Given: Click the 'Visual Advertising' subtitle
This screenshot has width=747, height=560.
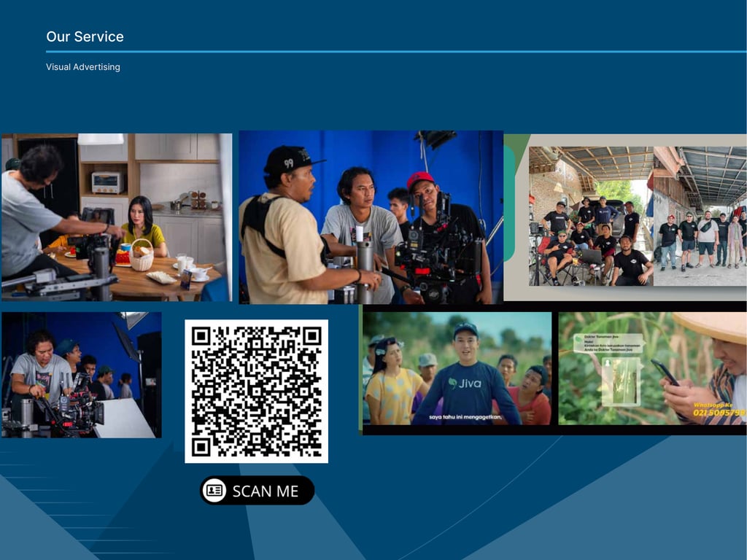Looking at the screenshot, I should click(83, 67).
